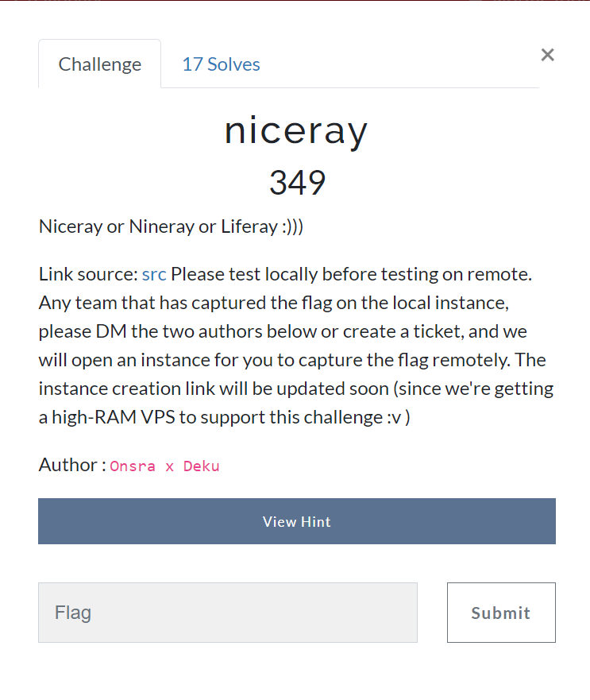Click the "Niceray or Nineray or Liferay" line
The width and height of the screenshot is (590, 700).
(x=171, y=226)
